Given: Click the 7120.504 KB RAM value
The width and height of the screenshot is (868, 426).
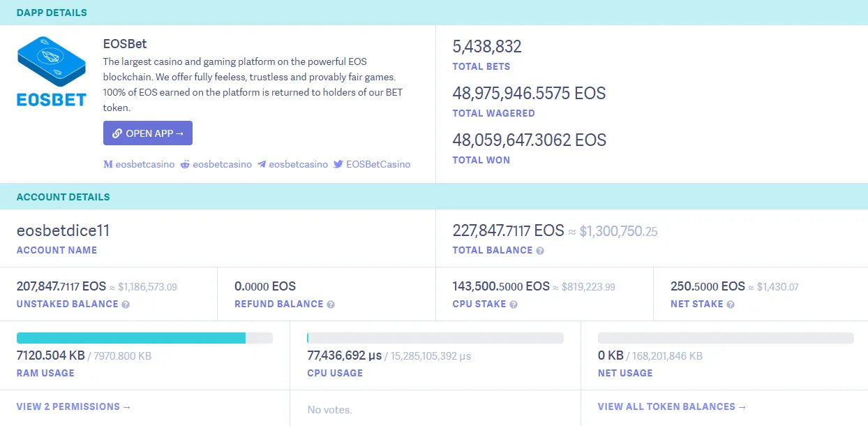Looking at the screenshot, I should click(x=50, y=355).
